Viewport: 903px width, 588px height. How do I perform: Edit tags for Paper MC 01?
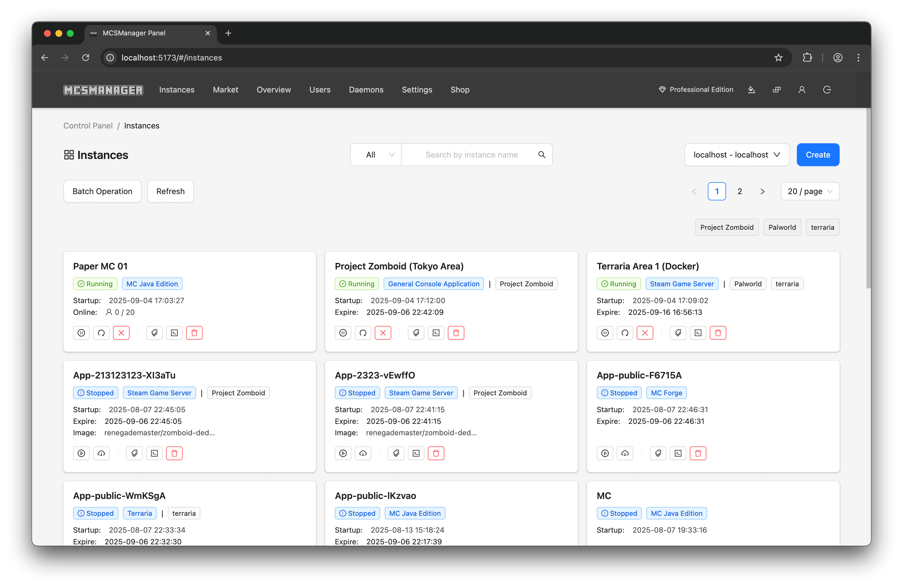(x=154, y=333)
